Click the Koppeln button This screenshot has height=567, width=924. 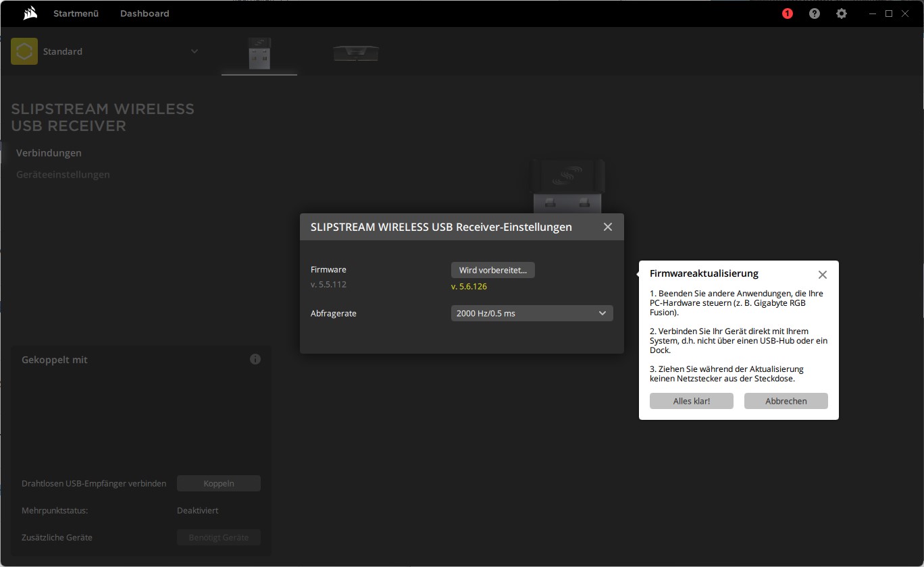(x=218, y=483)
